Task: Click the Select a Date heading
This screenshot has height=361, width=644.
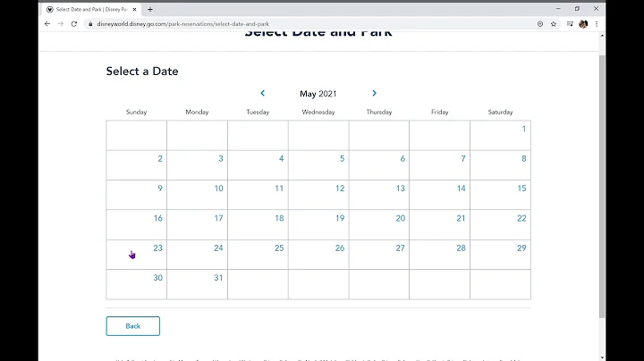Action: pyautogui.click(x=142, y=71)
